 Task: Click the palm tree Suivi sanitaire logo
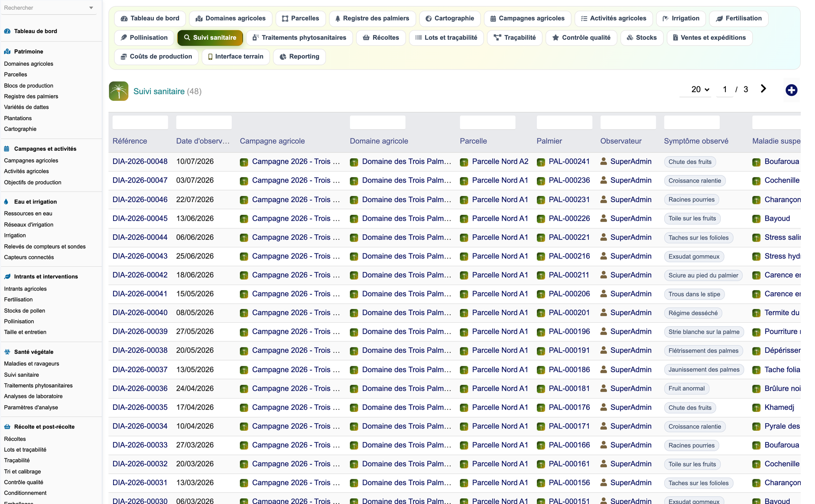[x=119, y=91]
